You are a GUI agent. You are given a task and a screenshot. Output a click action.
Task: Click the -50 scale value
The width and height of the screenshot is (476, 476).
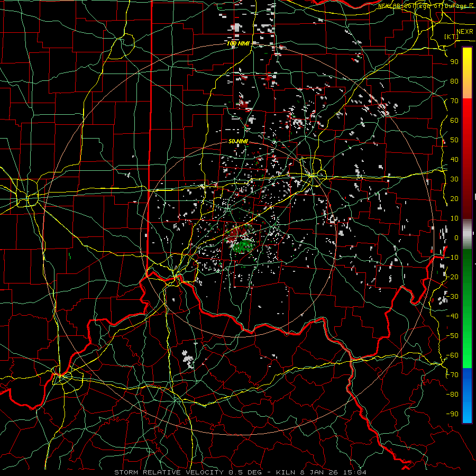click(452, 336)
